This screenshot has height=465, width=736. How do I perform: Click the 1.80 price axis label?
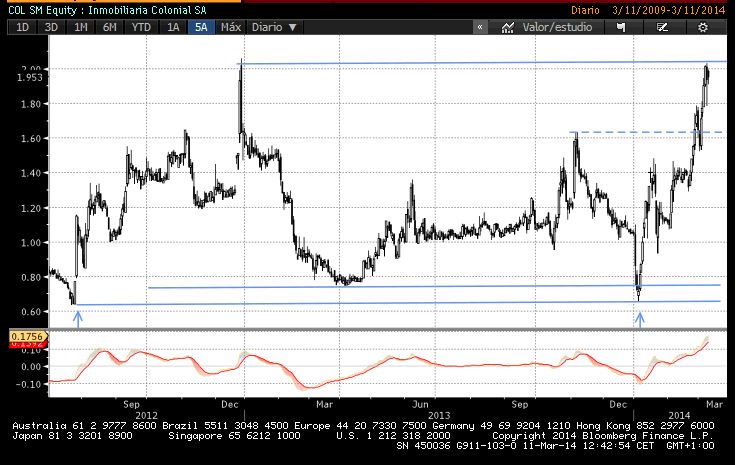coord(31,104)
